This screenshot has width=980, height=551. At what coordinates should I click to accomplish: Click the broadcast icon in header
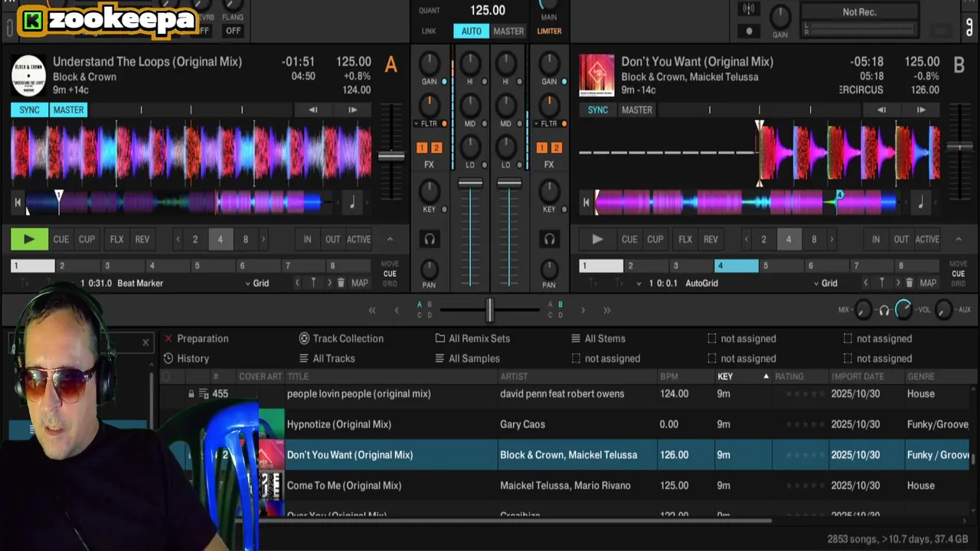(x=750, y=9)
